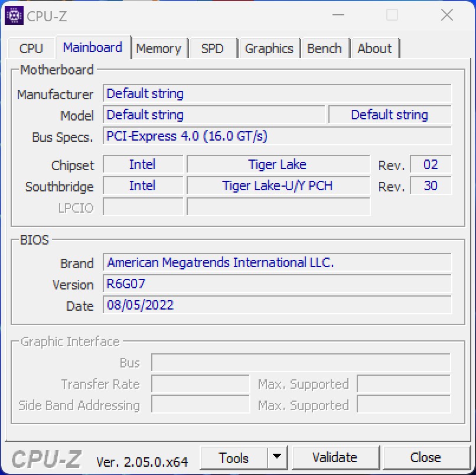Click the wide Model field on the left
The height and width of the screenshot is (475, 476).
tap(214, 115)
